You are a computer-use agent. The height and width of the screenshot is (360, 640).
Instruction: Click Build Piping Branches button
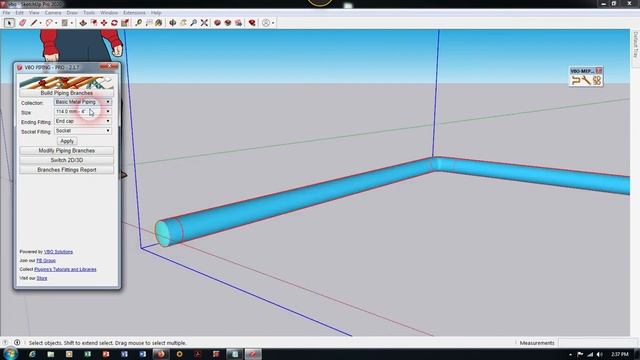point(67,93)
